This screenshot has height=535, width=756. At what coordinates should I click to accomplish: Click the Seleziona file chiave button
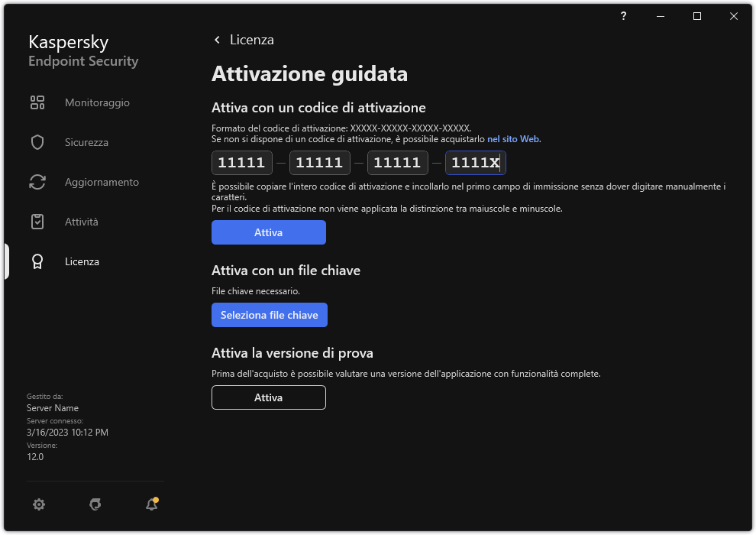tap(269, 315)
